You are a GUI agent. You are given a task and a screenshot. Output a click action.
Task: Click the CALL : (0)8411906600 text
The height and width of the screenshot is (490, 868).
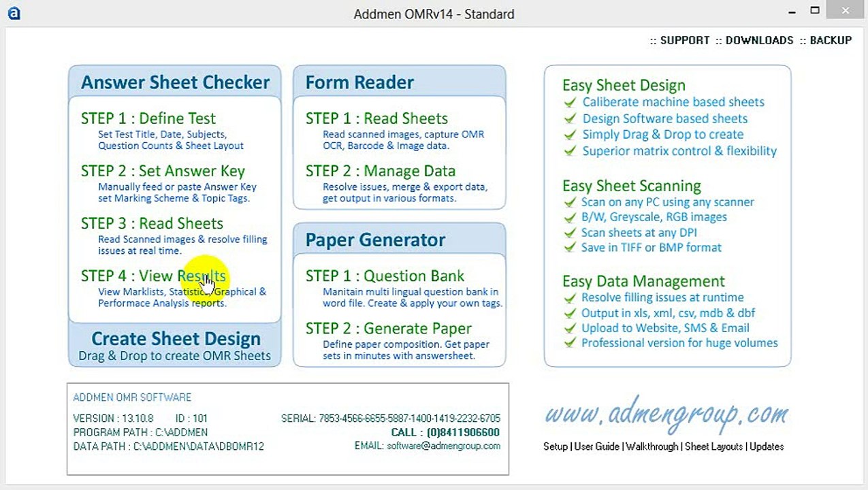click(445, 432)
